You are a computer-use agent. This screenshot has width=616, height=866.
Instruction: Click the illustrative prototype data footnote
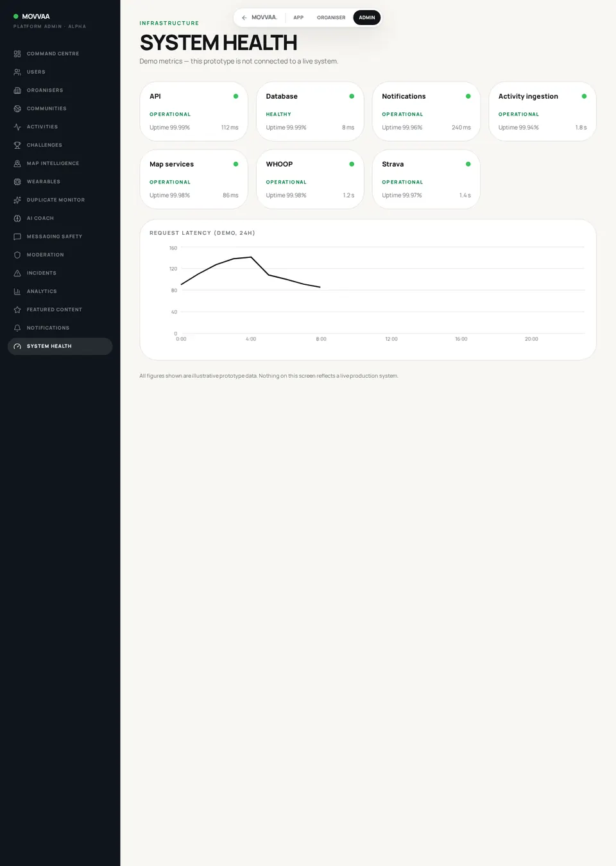coord(269,376)
